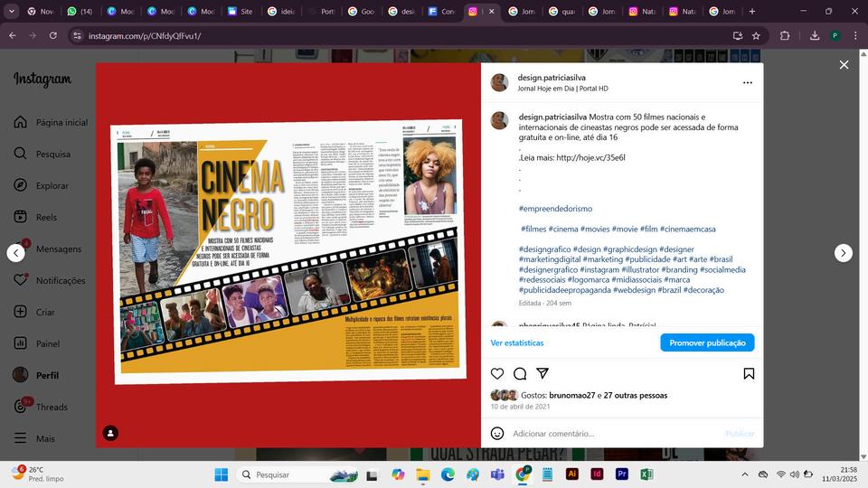The image size is (868, 488).
Task: Open Perfil in sidebar
Action: pos(36,374)
